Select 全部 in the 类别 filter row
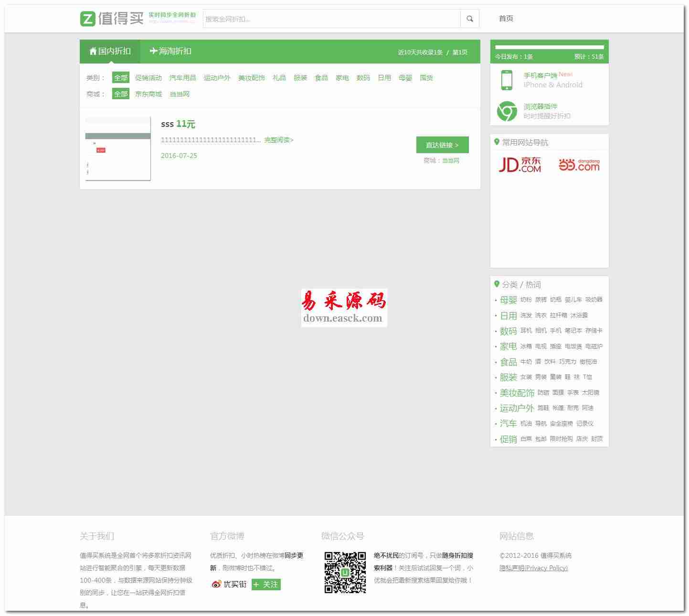The height and width of the screenshot is (616, 689). tap(121, 78)
